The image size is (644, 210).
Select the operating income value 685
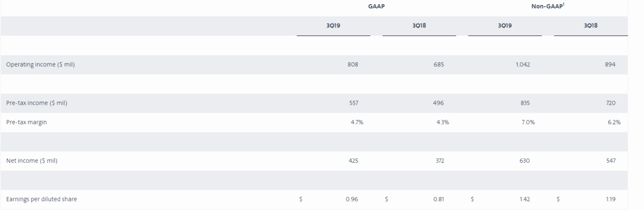point(438,64)
